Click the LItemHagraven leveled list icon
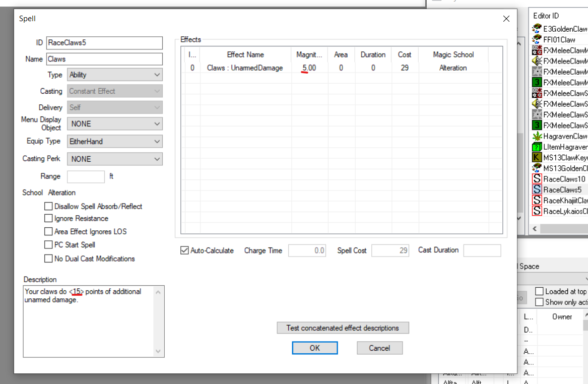The height and width of the screenshot is (384, 588). [x=537, y=147]
